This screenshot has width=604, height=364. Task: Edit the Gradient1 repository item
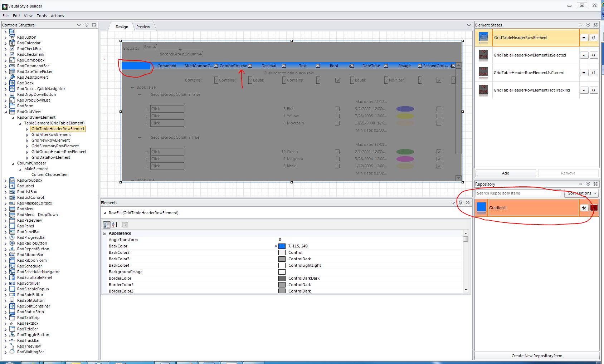click(x=584, y=208)
